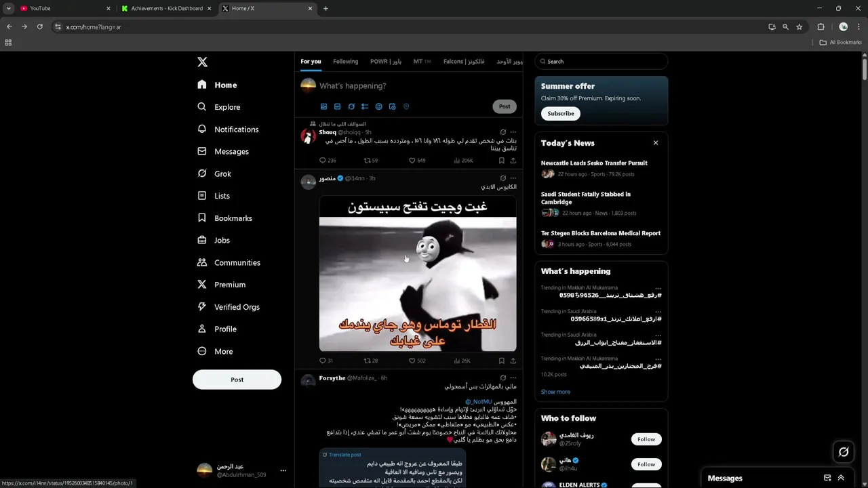Switch to the Falcons tab
Viewport: 868px width, 488px height.
click(464, 62)
